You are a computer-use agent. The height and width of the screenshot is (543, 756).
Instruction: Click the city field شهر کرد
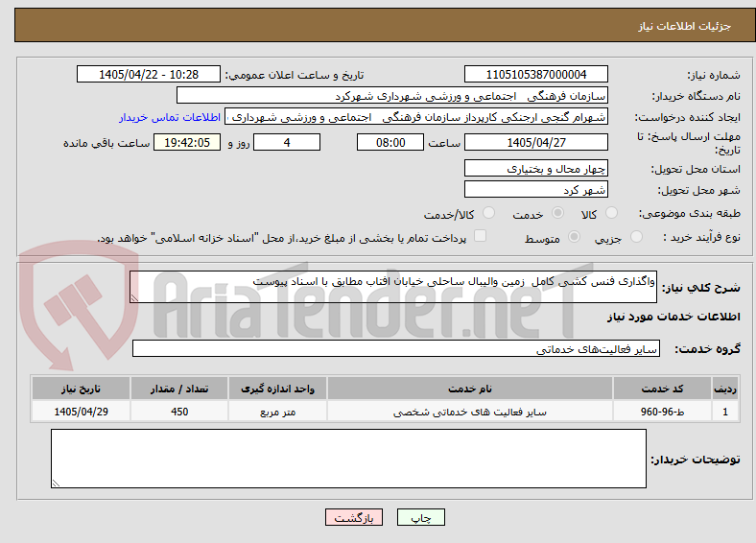(535, 190)
